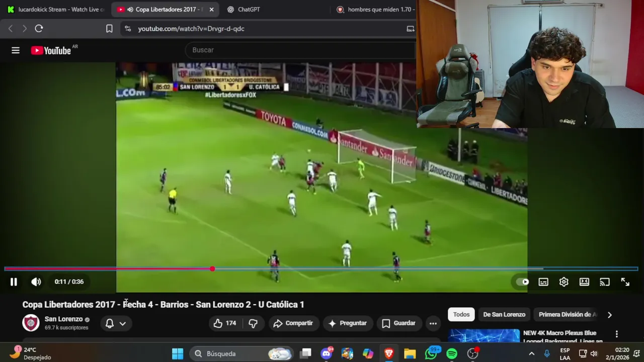
Task: Click picture-in-picture icon in address bar
Action: pos(411,29)
